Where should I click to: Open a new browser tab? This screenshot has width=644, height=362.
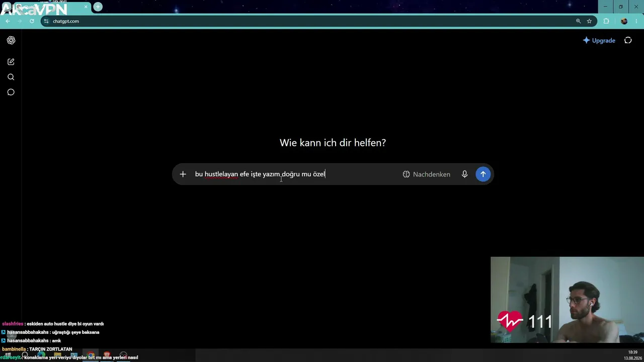click(98, 7)
